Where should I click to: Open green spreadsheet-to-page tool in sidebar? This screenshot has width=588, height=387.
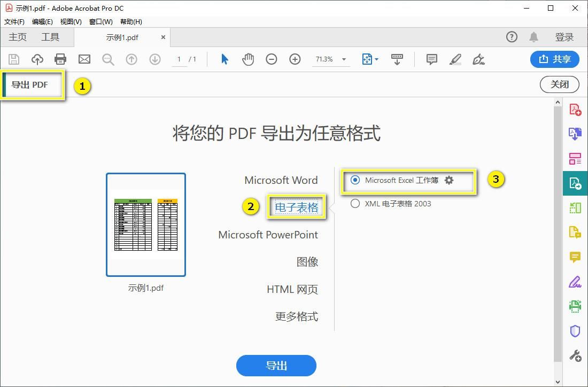[x=575, y=207]
